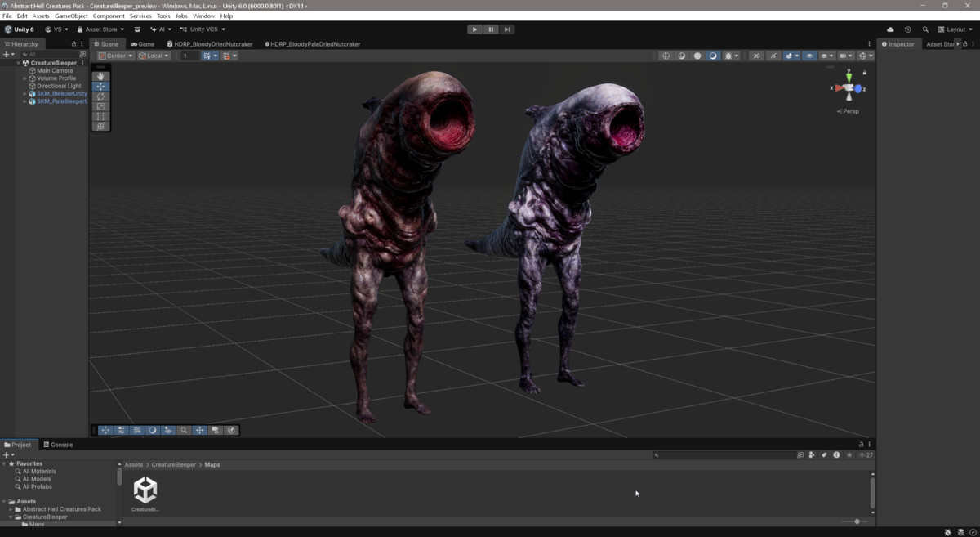Switch to the Game tab
980x537 pixels.
(142, 44)
